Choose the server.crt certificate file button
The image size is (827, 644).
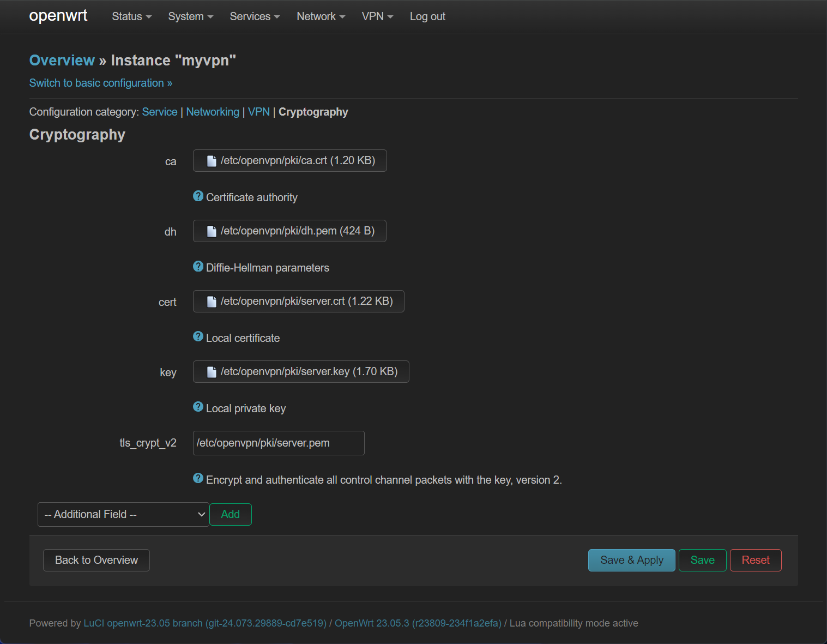click(298, 302)
